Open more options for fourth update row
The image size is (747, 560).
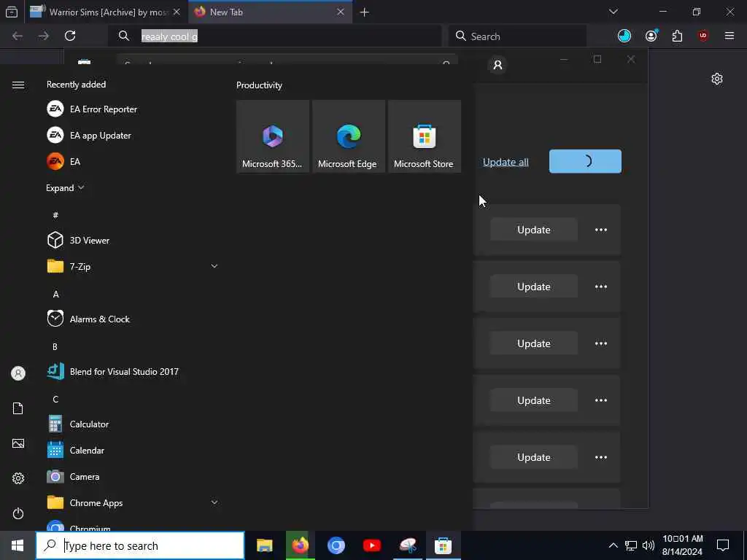pyautogui.click(x=601, y=400)
